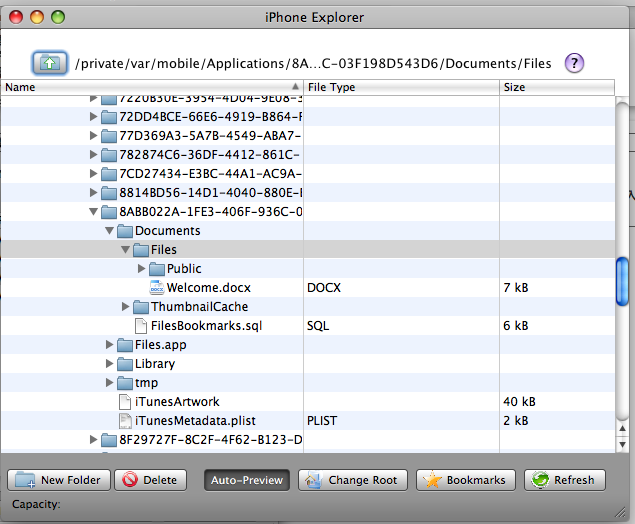Click the yellow minimize window button
Image resolution: width=635 pixels, height=524 pixels.
[x=37, y=17]
